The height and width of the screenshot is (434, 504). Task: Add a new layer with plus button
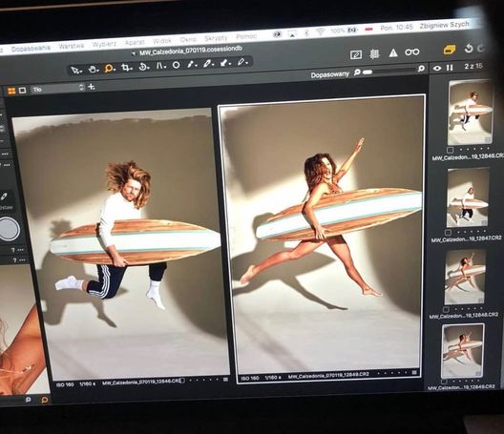click(92, 87)
